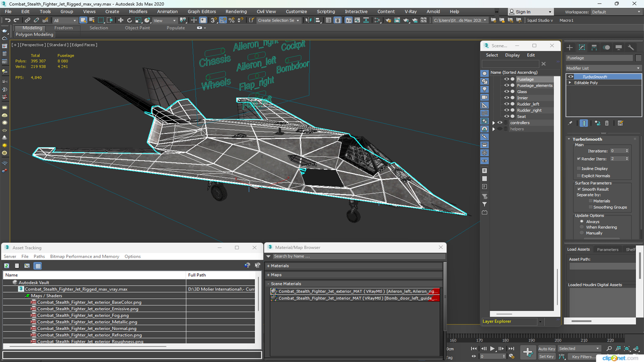Enable Explicit Normals checkbox
The image size is (644, 362).
coord(579,176)
